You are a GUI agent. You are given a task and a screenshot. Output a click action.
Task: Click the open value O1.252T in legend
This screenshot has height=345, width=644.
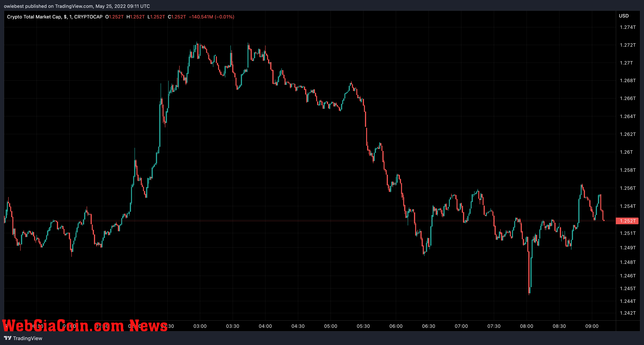coord(114,17)
